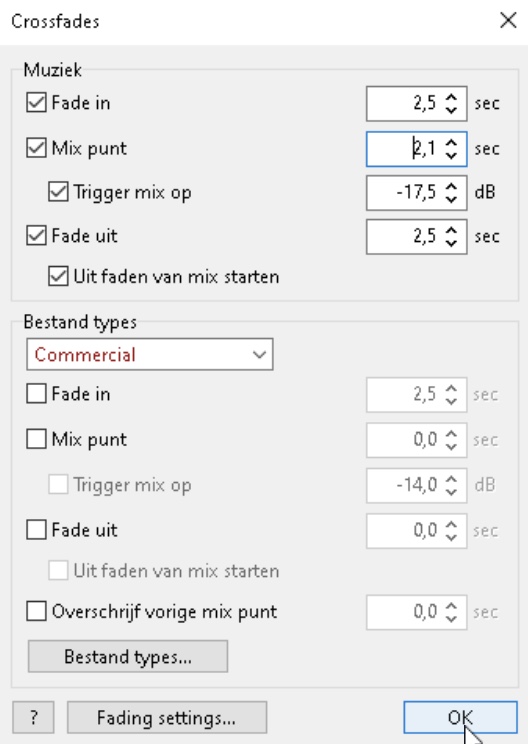This screenshot has height=744, width=528.
Task: Increase Muziek Fade in seconds with up arrow
Action: coord(451,97)
